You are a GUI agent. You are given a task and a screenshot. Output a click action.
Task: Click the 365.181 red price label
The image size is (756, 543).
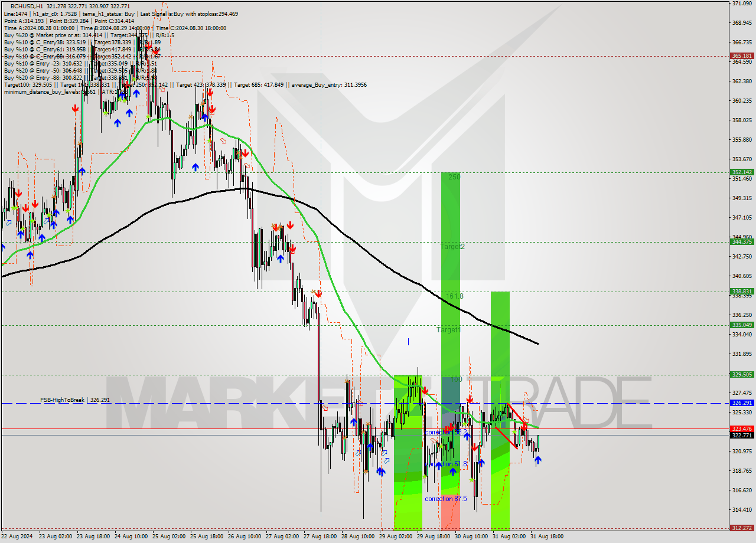coord(741,56)
